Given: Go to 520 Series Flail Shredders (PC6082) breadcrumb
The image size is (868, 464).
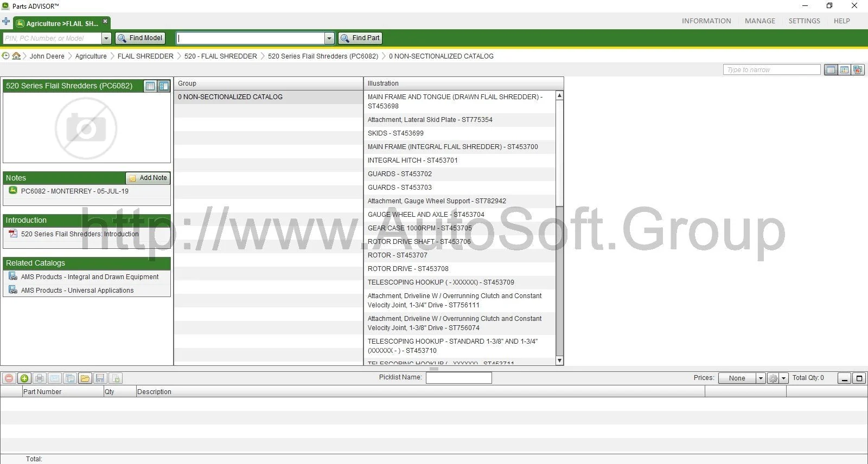Looking at the screenshot, I should pyautogui.click(x=323, y=56).
